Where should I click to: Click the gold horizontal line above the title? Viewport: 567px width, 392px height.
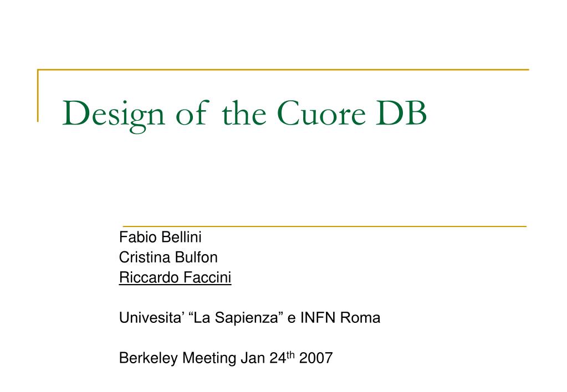point(283,69)
